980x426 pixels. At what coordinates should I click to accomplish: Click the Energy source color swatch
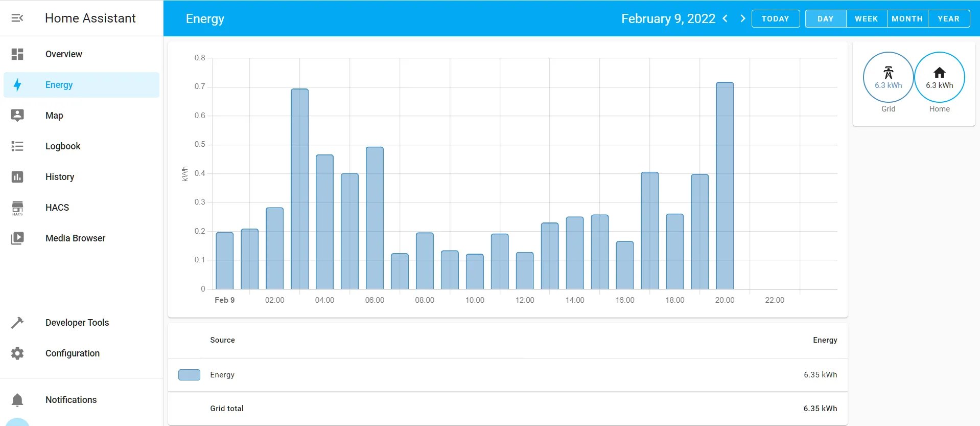(189, 375)
